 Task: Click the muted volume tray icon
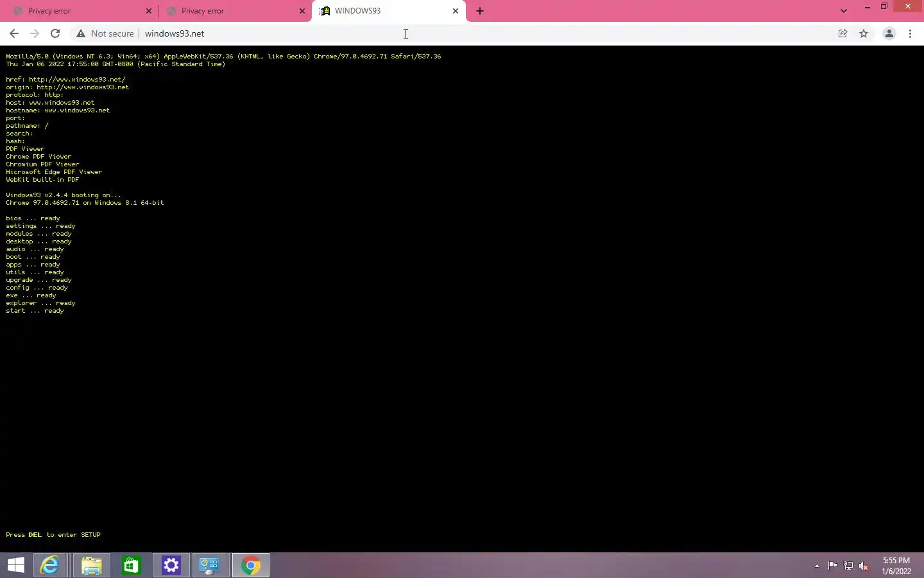coord(864,566)
